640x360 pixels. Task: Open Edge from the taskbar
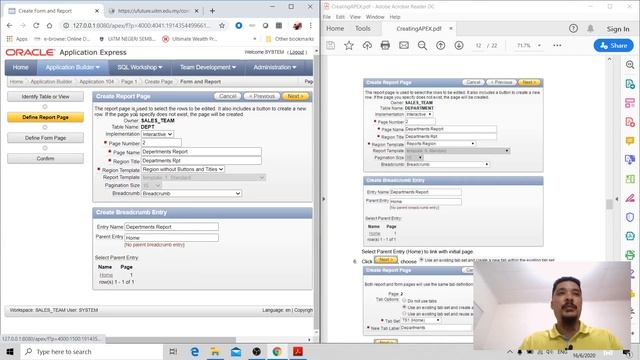pyautogui.click(x=195, y=351)
